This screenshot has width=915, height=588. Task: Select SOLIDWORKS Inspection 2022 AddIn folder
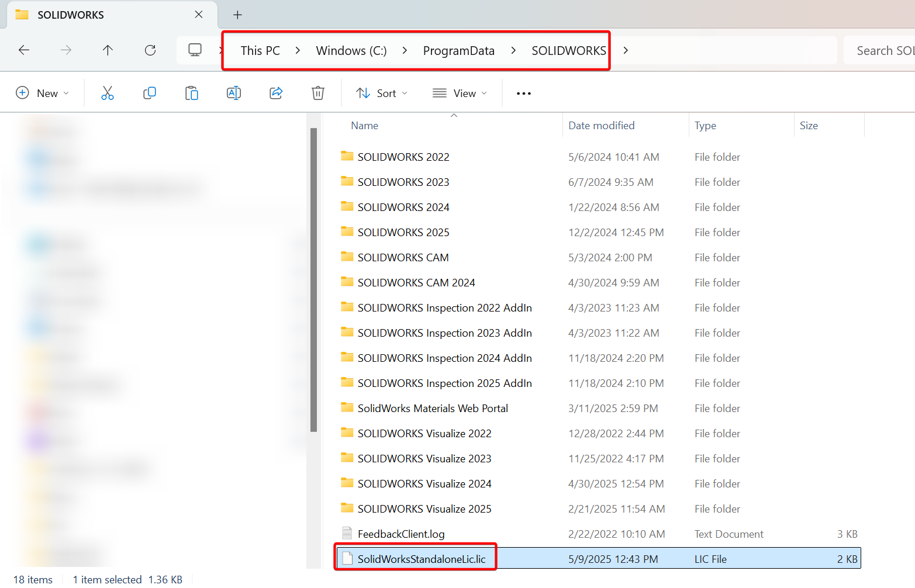tap(445, 308)
